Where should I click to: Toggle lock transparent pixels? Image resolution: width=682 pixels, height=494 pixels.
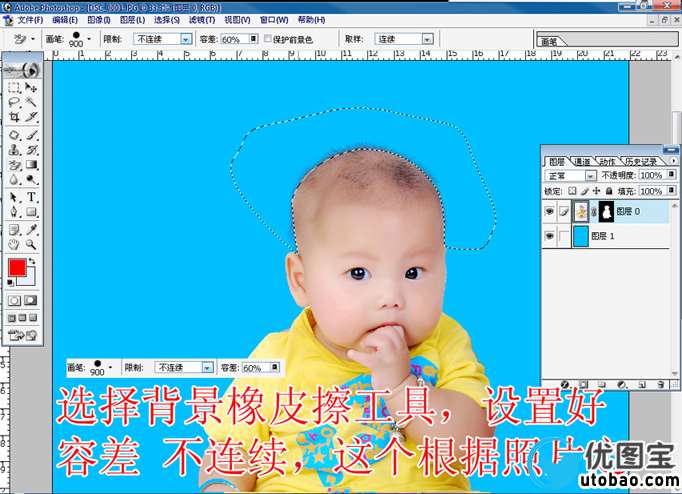572,191
